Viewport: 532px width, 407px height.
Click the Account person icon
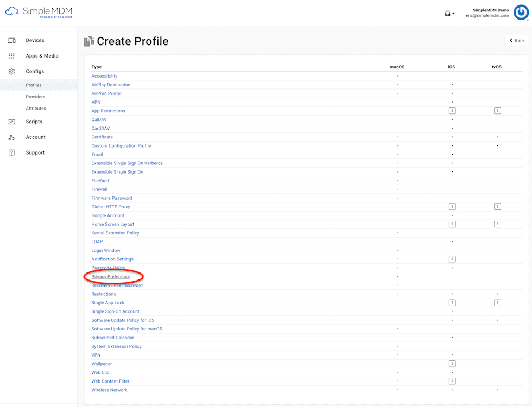12,137
